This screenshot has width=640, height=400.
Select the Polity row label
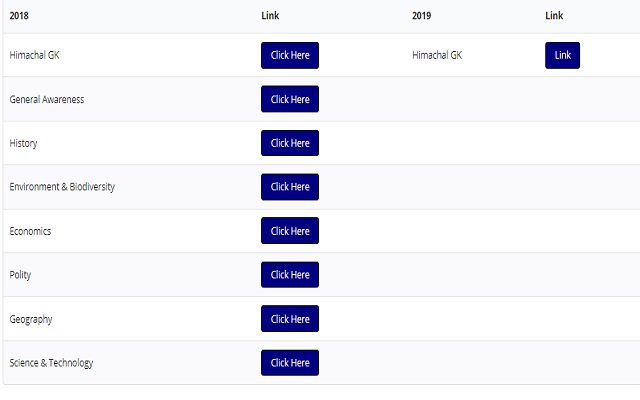20,275
